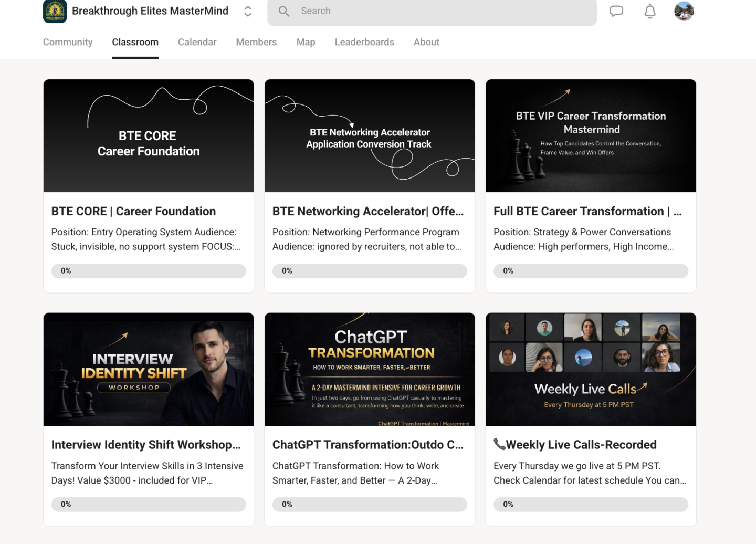756x544 pixels.
Task: Open the user profile avatar
Action: click(684, 11)
